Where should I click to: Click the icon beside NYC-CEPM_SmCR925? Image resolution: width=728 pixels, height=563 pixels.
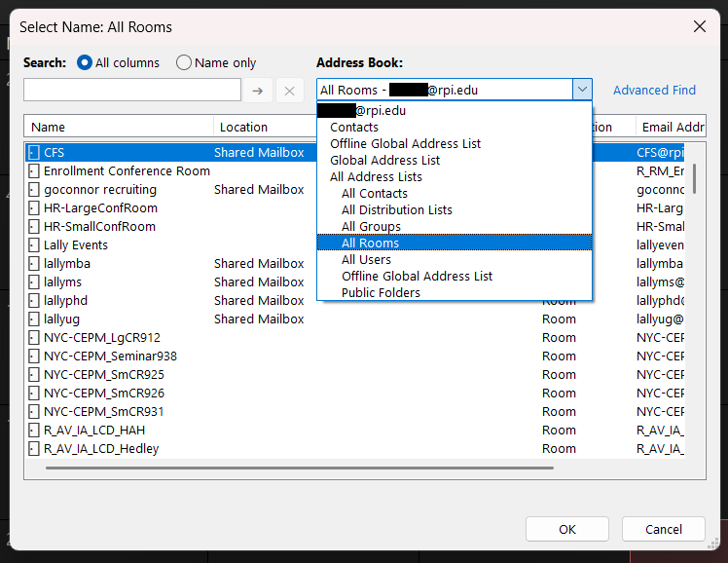pos(33,375)
